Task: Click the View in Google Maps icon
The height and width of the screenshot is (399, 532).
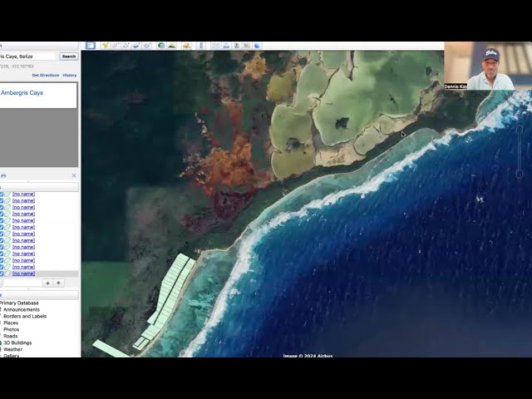Action: (x=247, y=46)
